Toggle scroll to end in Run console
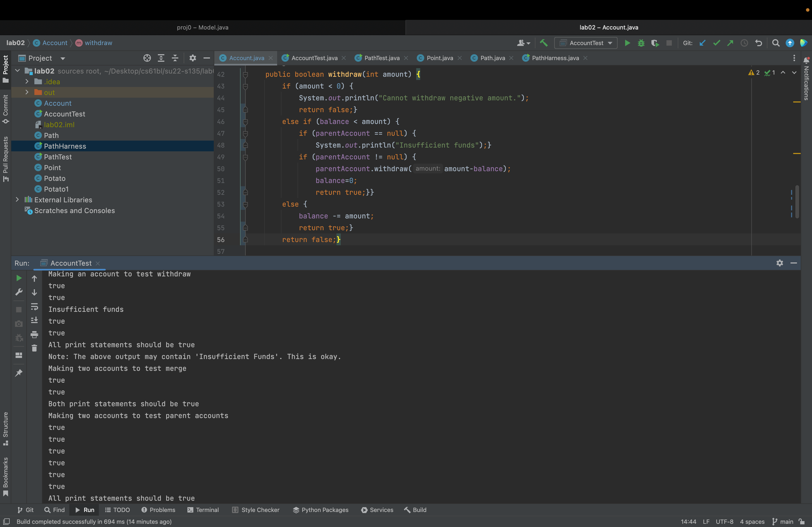 click(x=34, y=320)
